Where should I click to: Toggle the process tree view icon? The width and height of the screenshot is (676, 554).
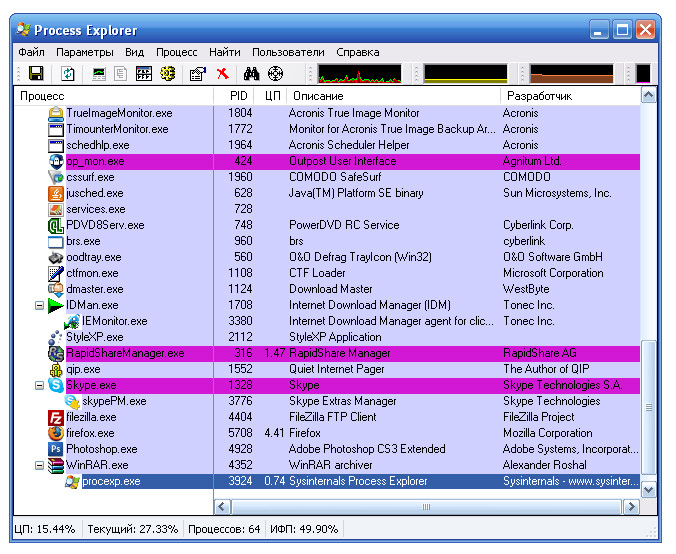121,74
